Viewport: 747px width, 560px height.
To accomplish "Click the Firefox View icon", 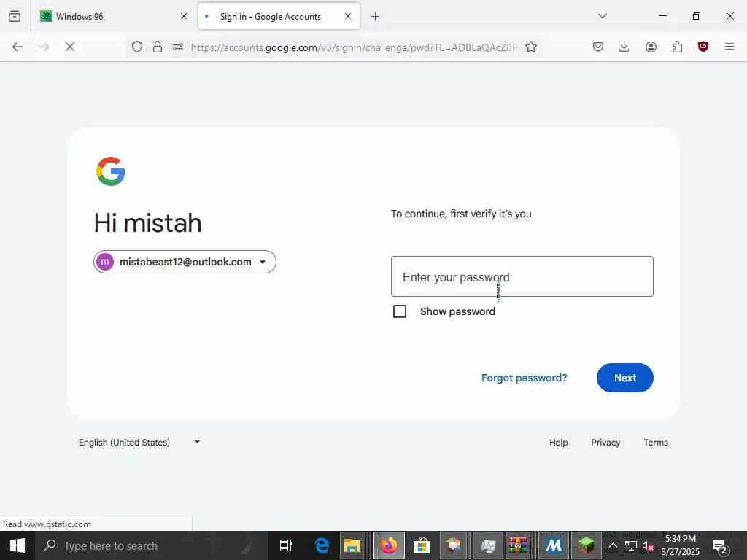I will [15, 16].
